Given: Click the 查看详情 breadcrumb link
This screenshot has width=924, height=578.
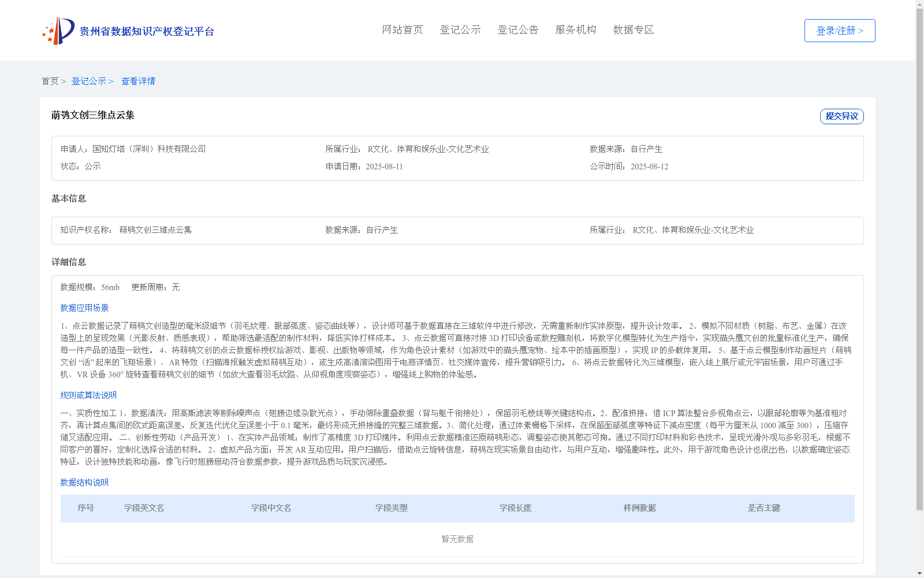Looking at the screenshot, I should [138, 81].
